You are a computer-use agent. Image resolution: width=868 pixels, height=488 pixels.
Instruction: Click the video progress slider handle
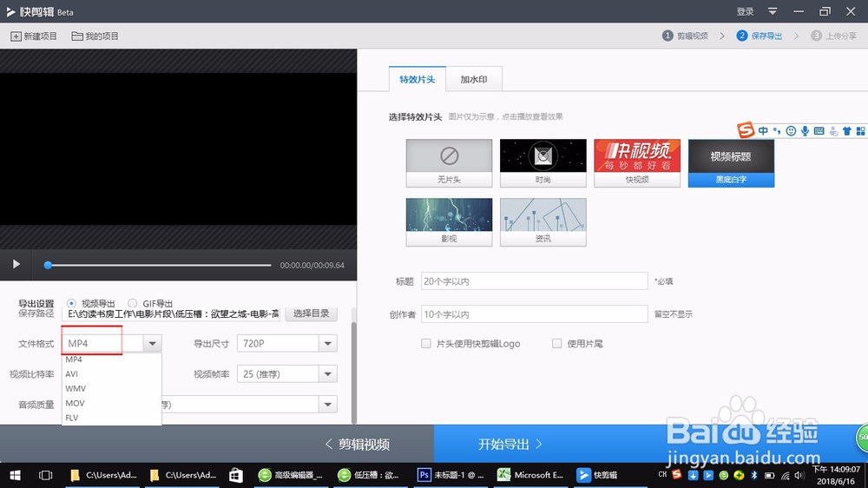(48, 266)
